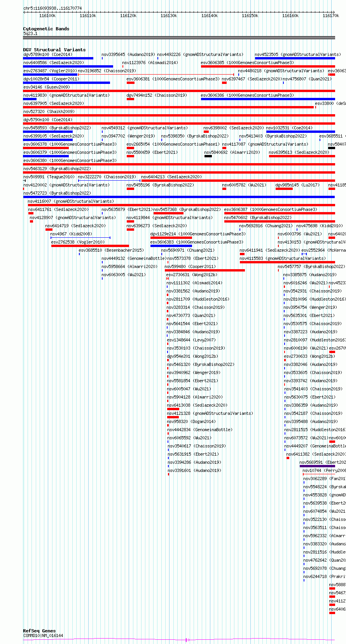Click the Cytogenetic Bands track title
346x644 pixels.
[46, 29]
